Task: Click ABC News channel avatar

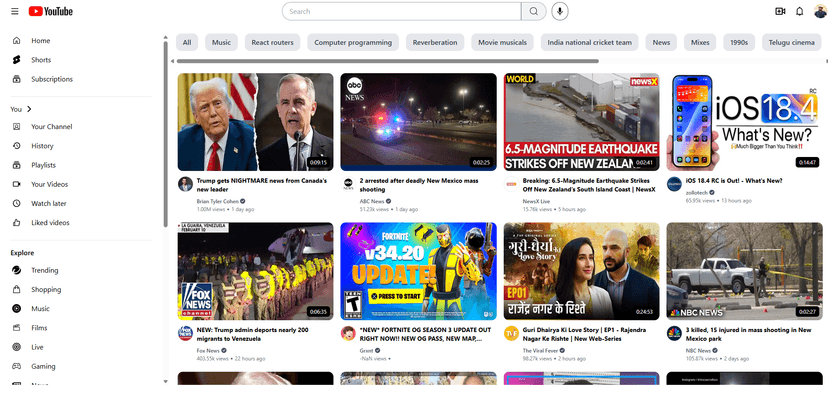Action: click(x=348, y=184)
